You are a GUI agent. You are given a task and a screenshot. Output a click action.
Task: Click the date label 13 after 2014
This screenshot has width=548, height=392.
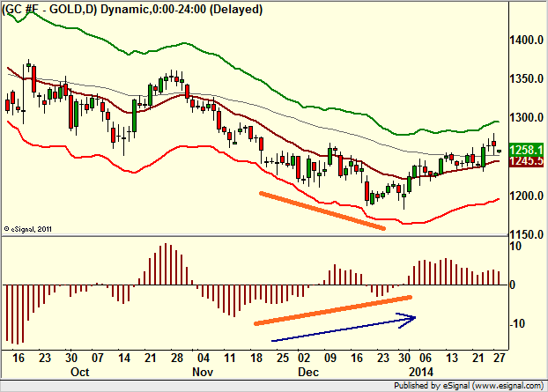point(452,358)
